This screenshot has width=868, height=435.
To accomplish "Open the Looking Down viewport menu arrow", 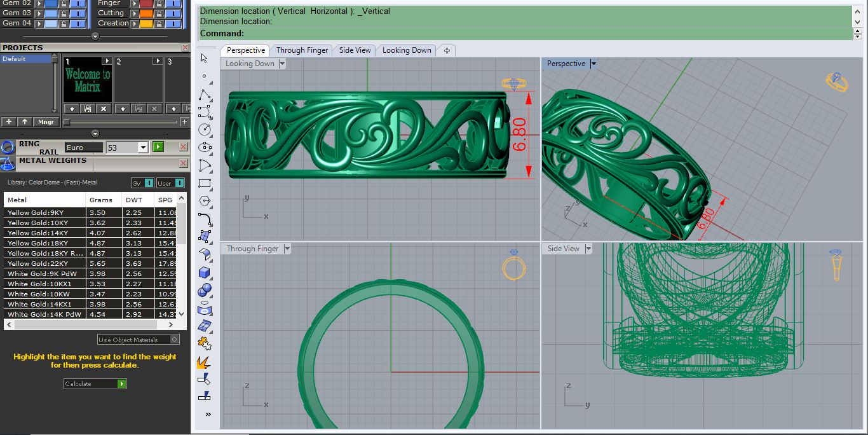I will [282, 64].
